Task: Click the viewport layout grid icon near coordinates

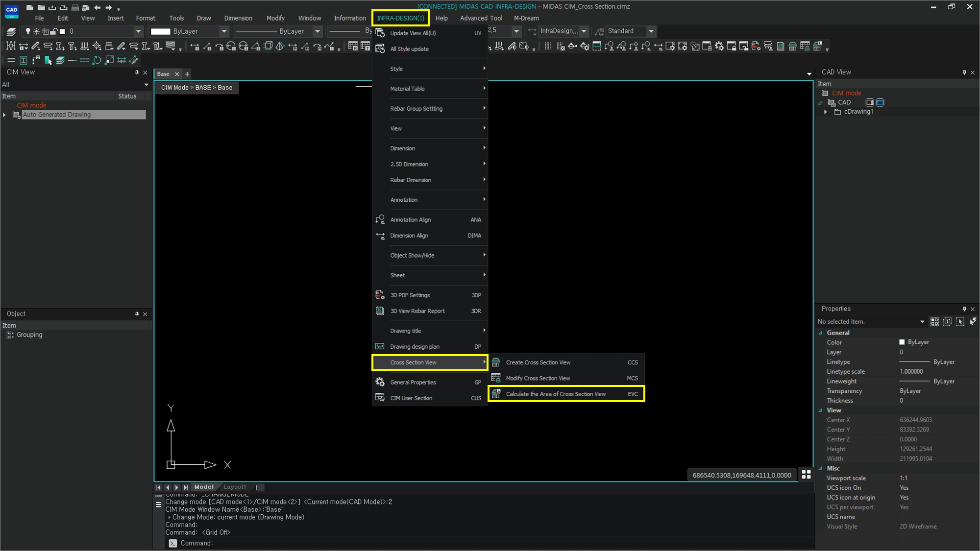Action: pyautogui.click(x=806, y=474)
